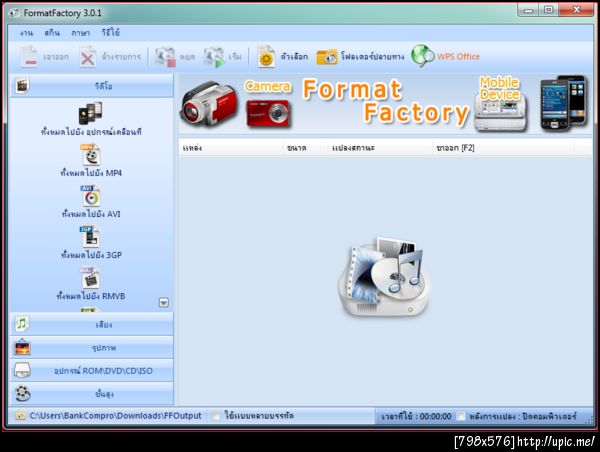Click the red compact camera banner image
Image resolution: width=600 pixels, height=452 pixels.
coord(267,113)
